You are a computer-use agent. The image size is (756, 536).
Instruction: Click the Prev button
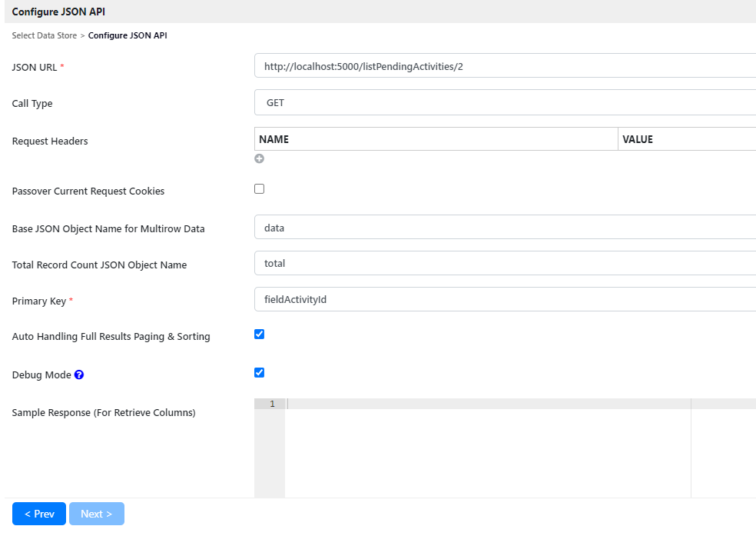(39, 514)
